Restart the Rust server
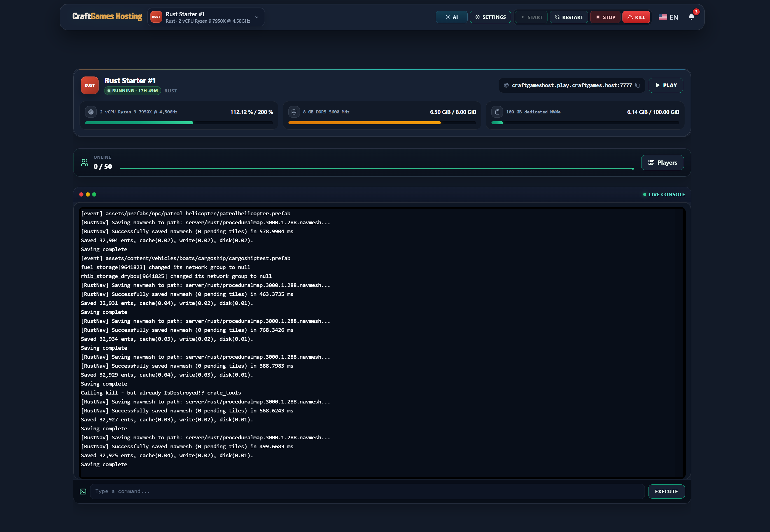This screenshot has width=770, height=532. pos(569,17)
